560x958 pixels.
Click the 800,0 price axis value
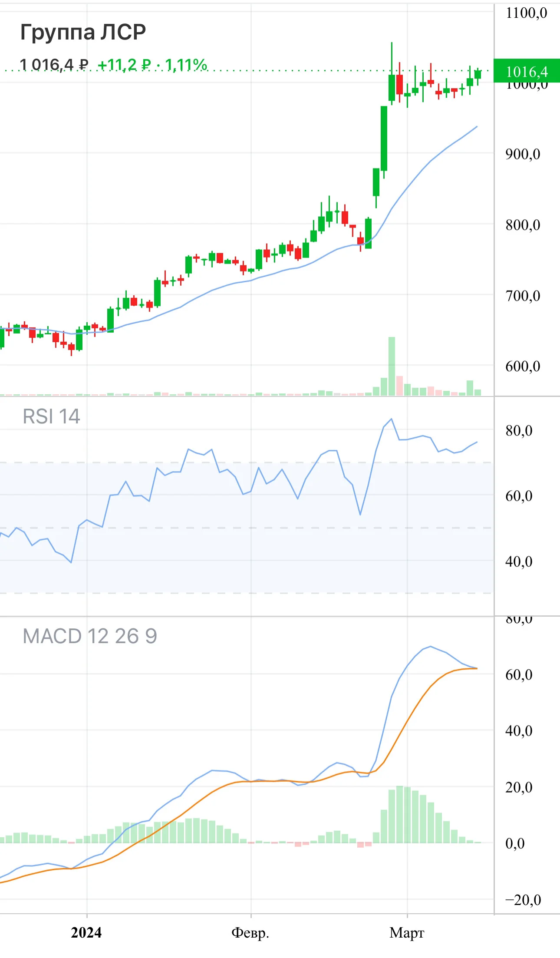[x=523, y=225]
